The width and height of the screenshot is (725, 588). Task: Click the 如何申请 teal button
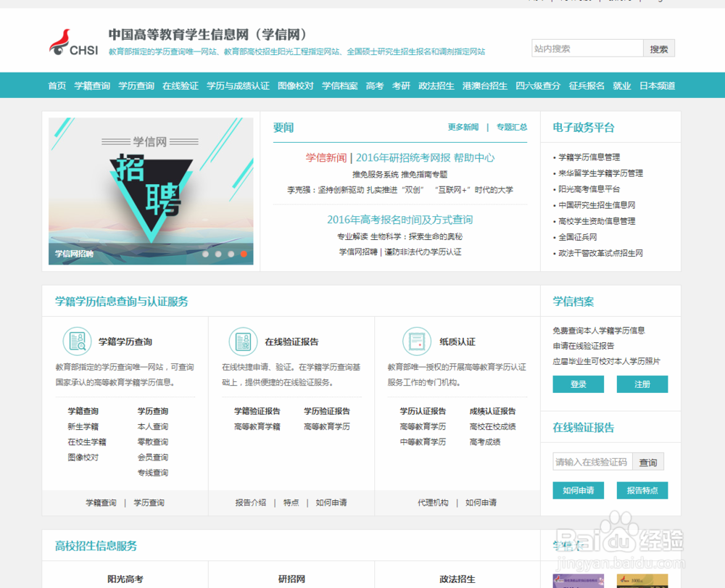tap(579, 490)
